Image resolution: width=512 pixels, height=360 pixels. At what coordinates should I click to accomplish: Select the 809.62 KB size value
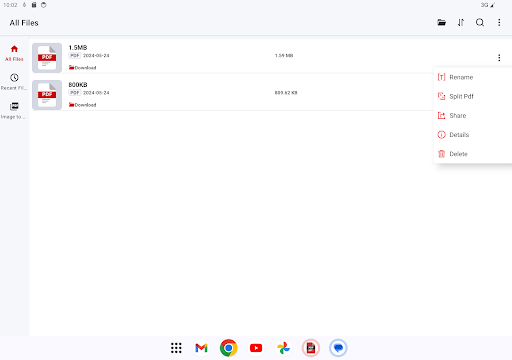click(286, 93)
